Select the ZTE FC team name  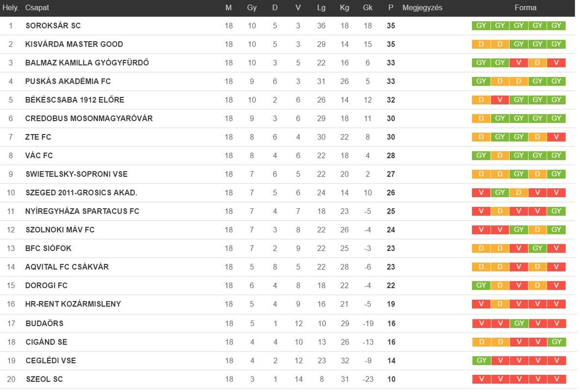(x=38, y=137)
